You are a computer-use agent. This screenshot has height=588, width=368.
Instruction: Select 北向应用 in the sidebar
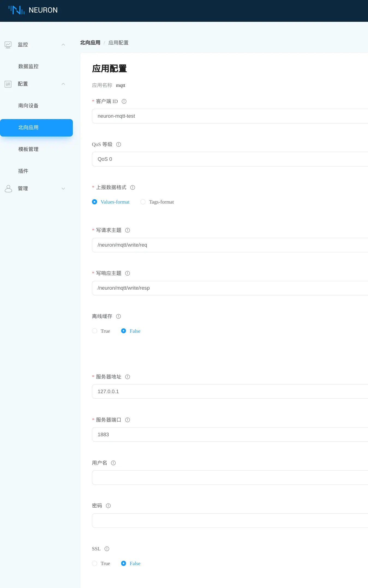[36, 128]
